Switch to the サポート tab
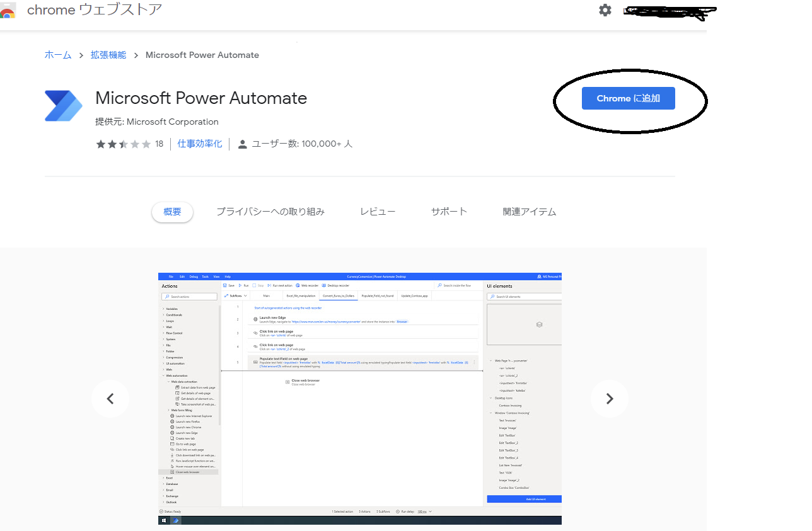This screenshot has width=812, height=531. (x=449, y=212)
